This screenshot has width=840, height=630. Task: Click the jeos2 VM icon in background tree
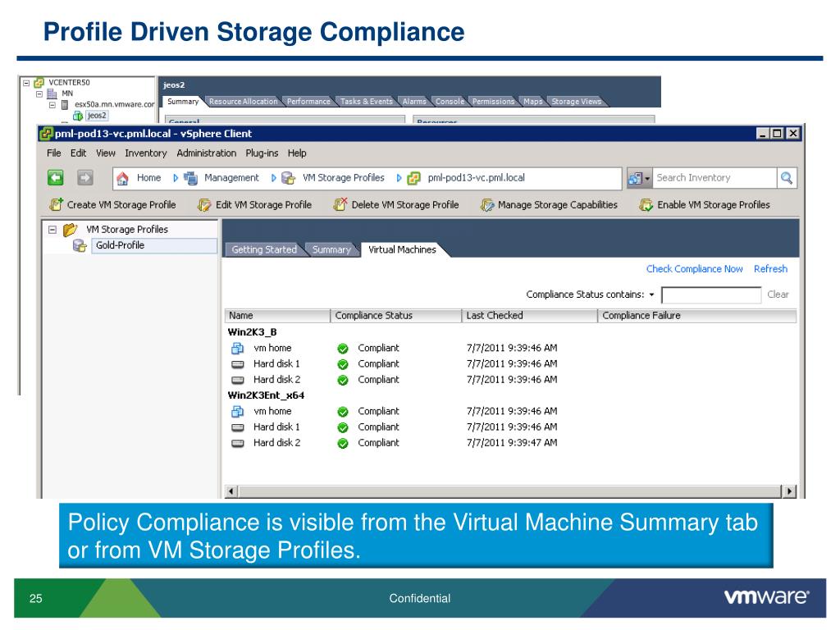78,115
